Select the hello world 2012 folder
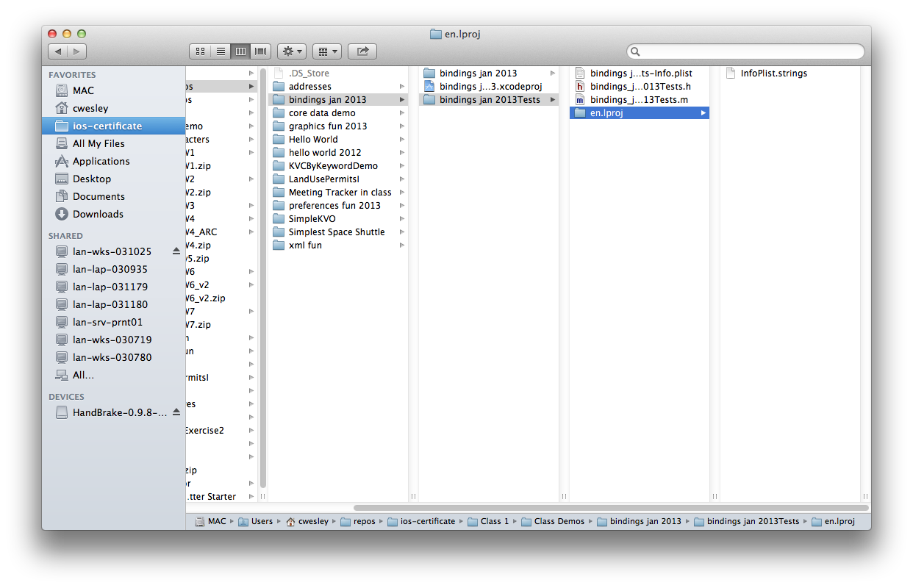913x588 pixels. pos(338,153)
